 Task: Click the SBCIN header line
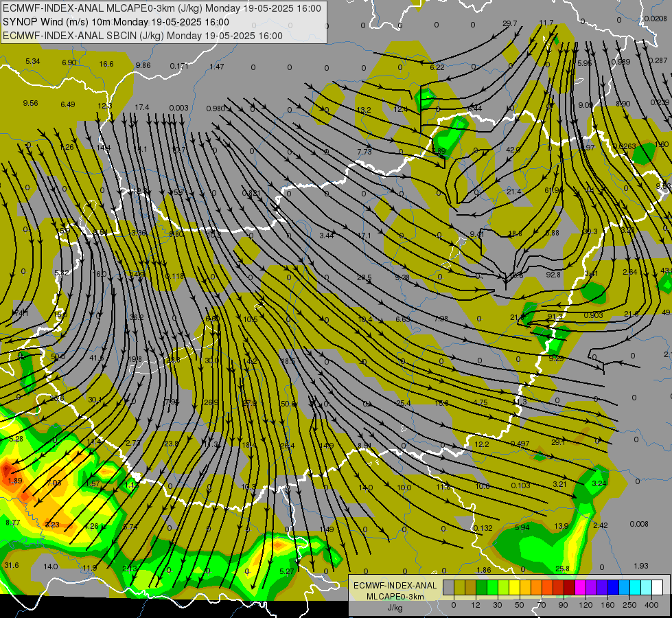pos(143,36)
